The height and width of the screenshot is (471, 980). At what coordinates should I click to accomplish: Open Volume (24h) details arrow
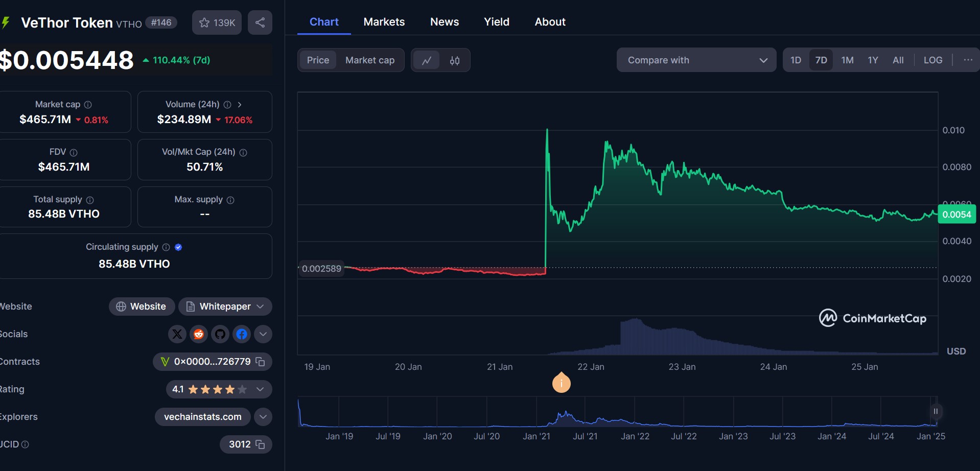click(x=240, y=105)
